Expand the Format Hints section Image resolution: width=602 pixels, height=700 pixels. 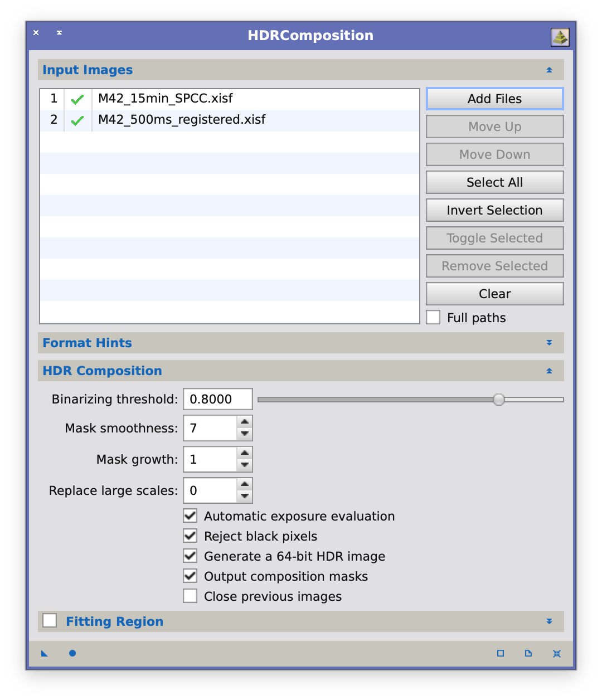click(x=549, y=343)
